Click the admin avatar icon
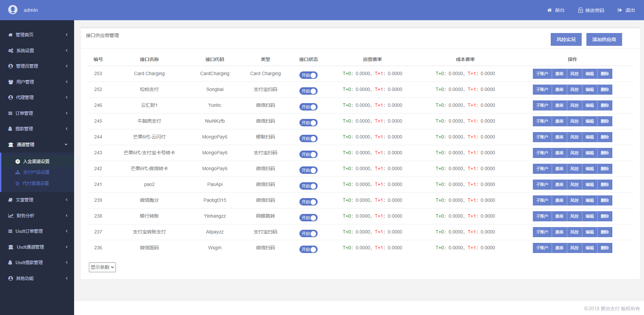Viewport: 644px width, 315px height. tap(13, 10)
